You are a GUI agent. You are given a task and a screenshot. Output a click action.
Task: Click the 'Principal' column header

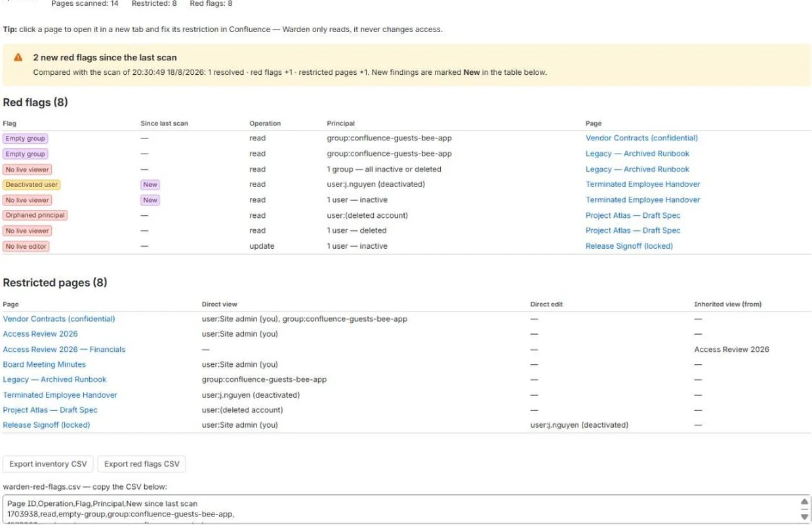340,123
